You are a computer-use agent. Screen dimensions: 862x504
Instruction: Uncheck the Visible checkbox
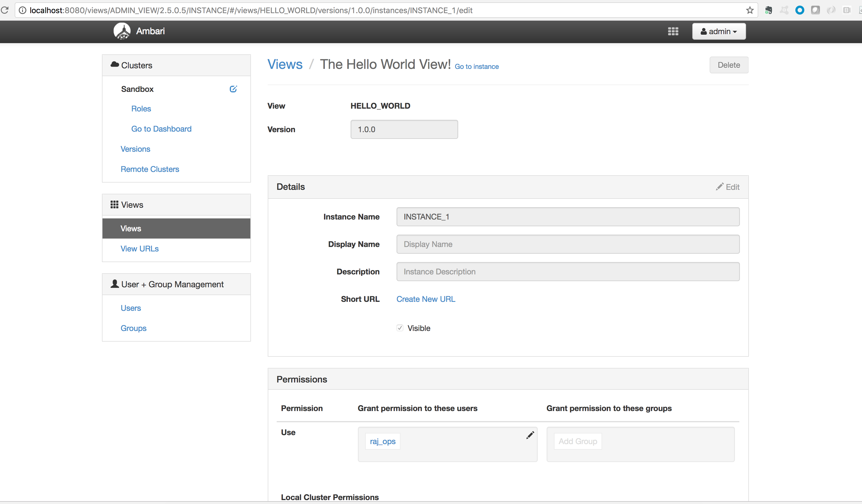(x=400, y=328)
